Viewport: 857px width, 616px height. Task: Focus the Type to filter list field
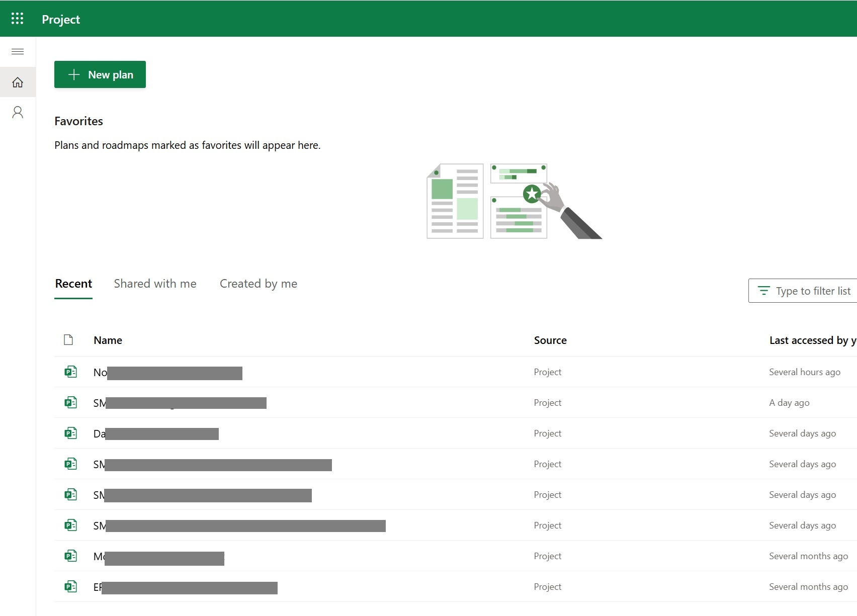click(x=803, y=291)
